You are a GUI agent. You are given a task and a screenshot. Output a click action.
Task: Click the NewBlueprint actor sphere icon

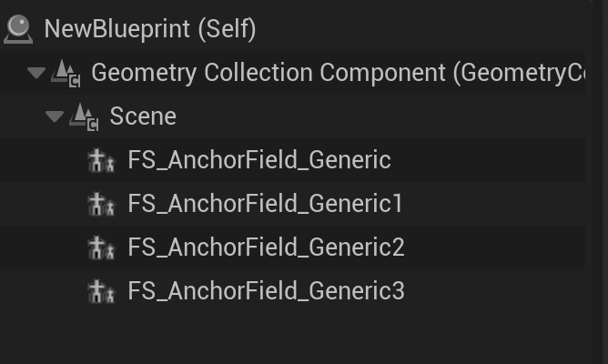tap(18, 28)
